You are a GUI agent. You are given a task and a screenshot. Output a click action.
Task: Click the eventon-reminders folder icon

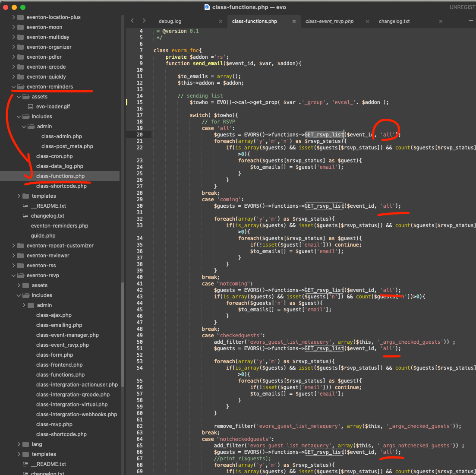(x=21, y=86)
